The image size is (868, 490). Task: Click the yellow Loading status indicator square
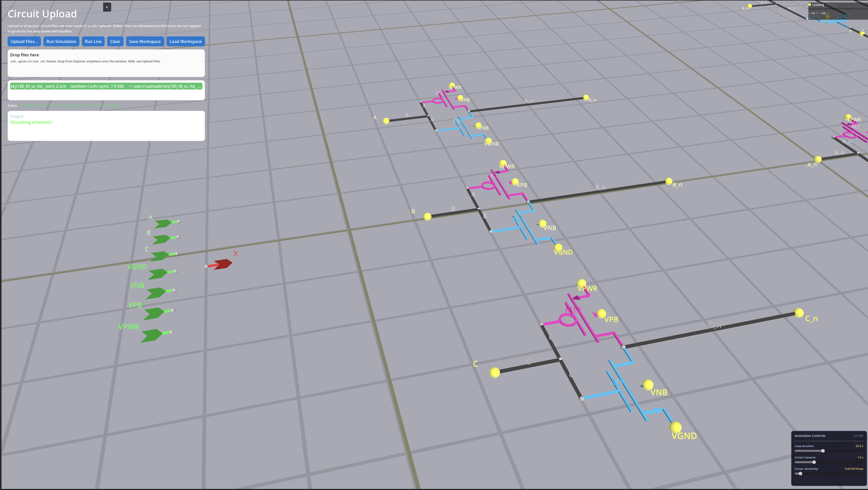click(810, 5)
